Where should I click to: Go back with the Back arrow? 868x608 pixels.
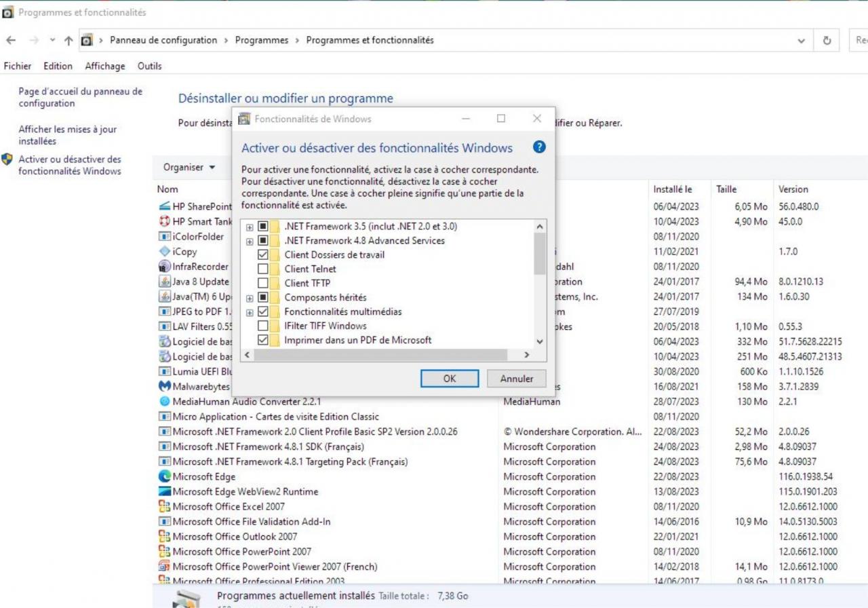11,40
